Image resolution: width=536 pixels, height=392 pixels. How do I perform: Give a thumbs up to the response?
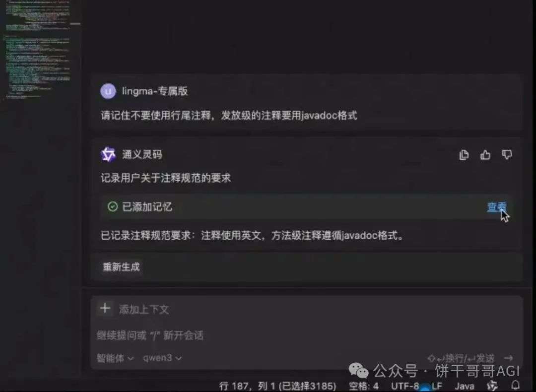[485, 155]
